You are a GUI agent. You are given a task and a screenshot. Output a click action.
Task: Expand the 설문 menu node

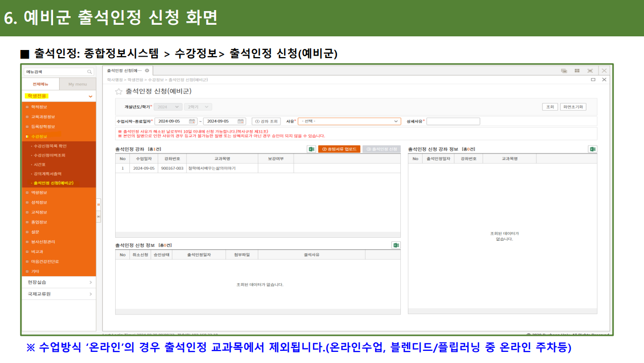(27, 232)
